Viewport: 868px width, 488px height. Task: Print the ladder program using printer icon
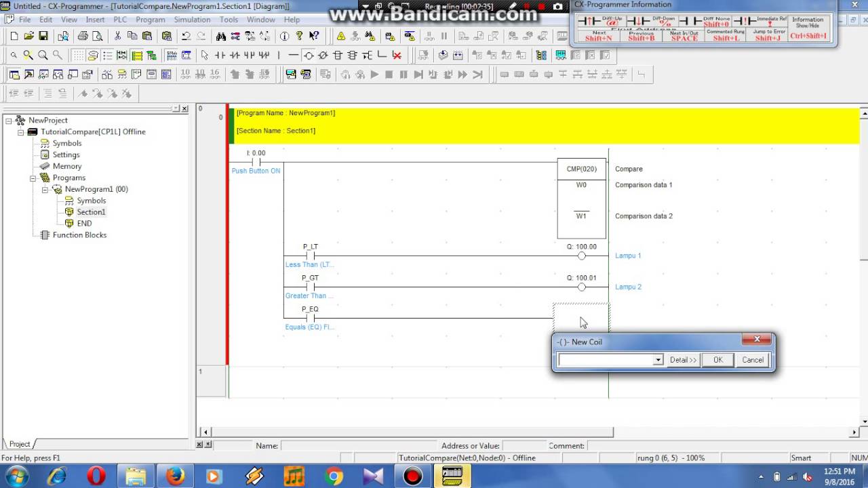(x=83, y=36)
